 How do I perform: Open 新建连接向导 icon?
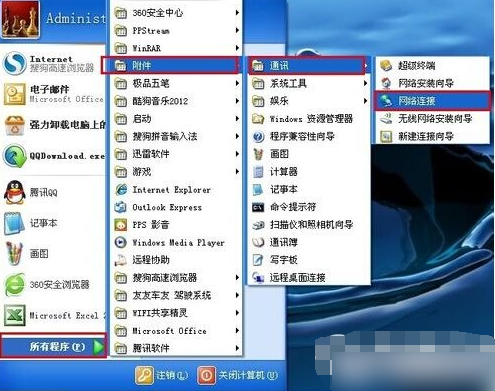click(386, 136)
